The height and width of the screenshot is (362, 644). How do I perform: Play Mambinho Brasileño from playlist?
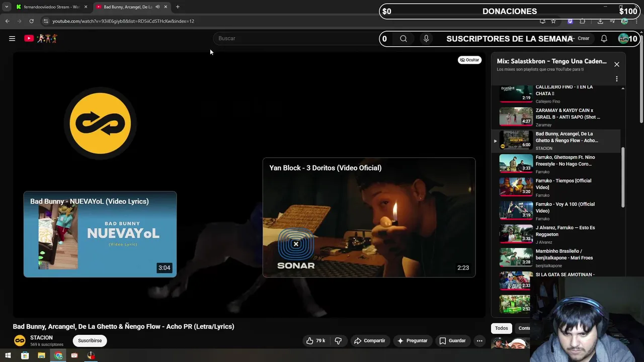tap(557, 258)
